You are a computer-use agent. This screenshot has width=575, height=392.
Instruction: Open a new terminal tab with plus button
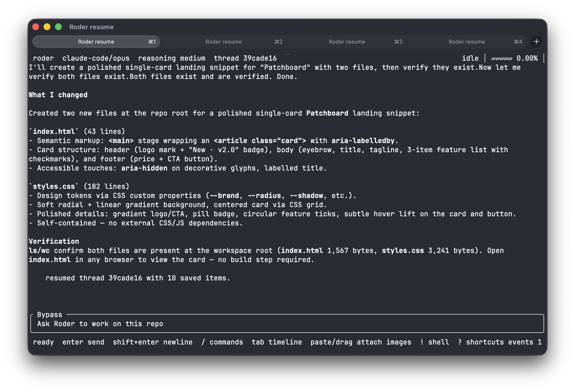[536, 42]
